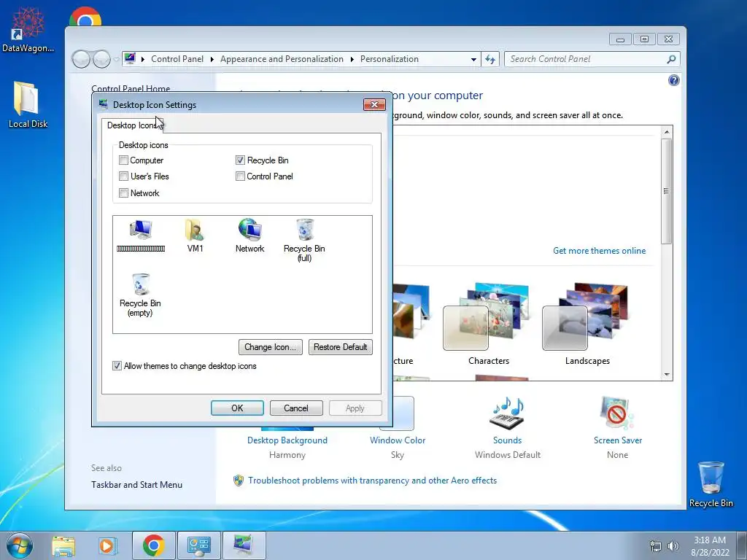The image size is (747, 560).
Task: Click the Change Icon button
Action: tap(270, 346)
